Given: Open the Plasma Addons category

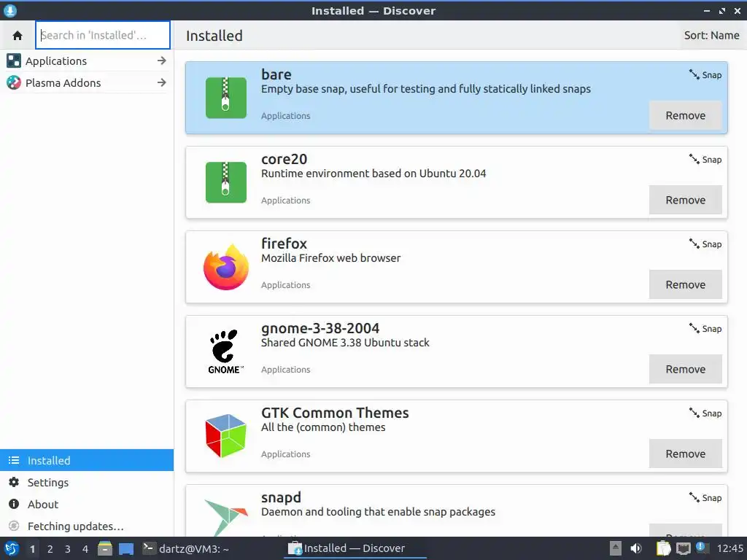Looking at the screenshot, I should coord(87,83).
